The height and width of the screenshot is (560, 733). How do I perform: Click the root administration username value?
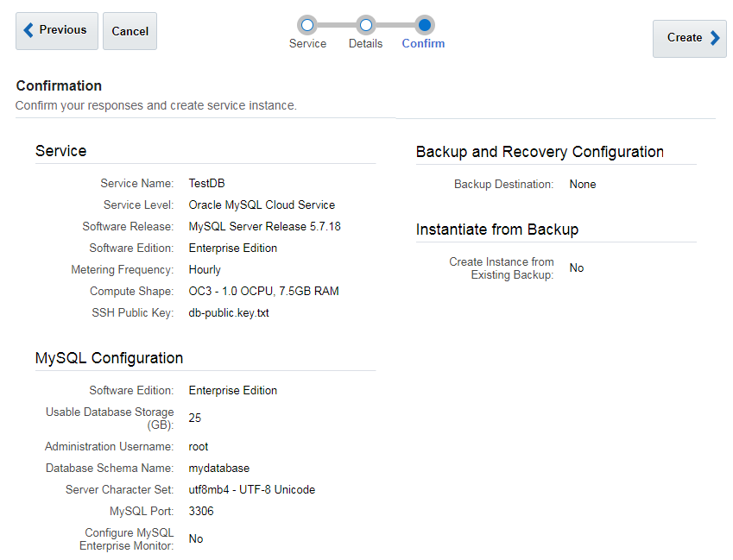point(199,447)
